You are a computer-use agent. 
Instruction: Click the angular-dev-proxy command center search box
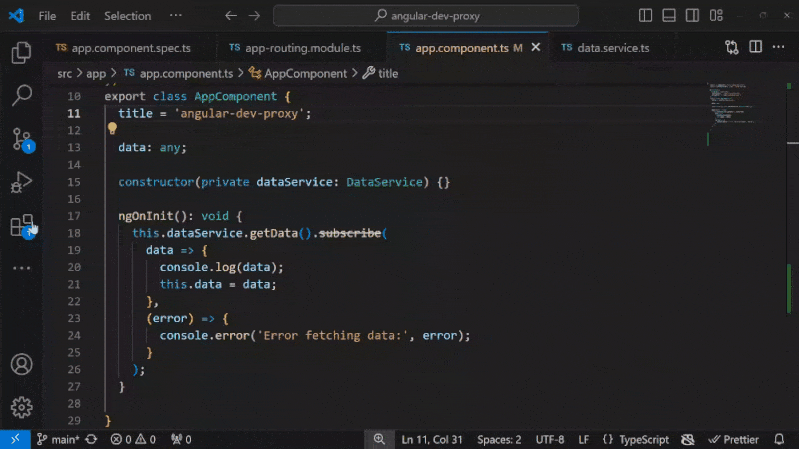tap(425, 16)
